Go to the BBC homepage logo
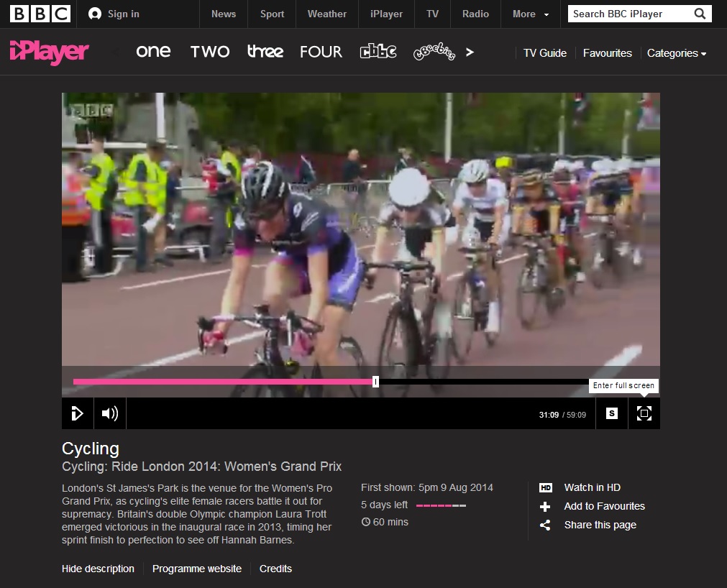This screenshot has width=727, height=588. [40, 14]
